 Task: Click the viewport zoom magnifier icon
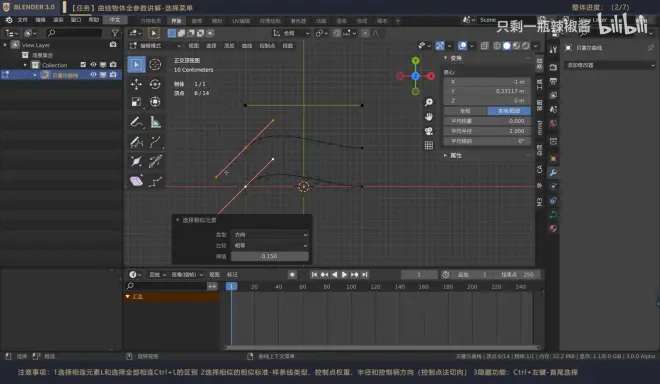click(x=428, y=102)
